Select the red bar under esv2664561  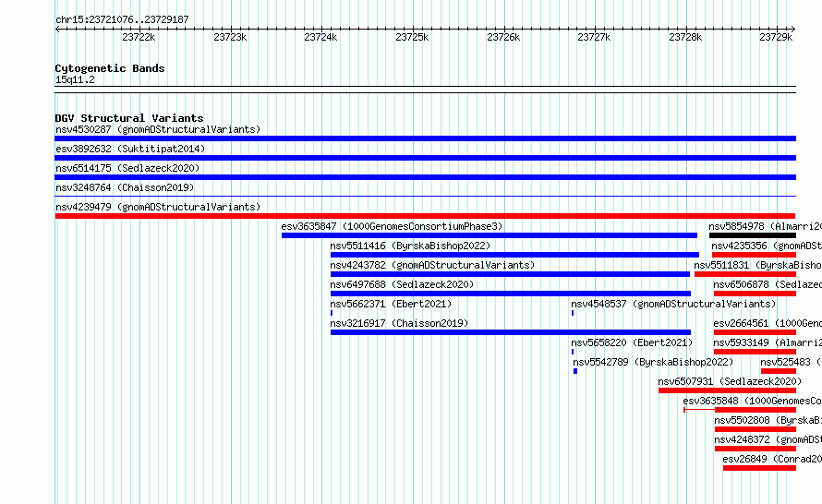click(x=755, y=332)
